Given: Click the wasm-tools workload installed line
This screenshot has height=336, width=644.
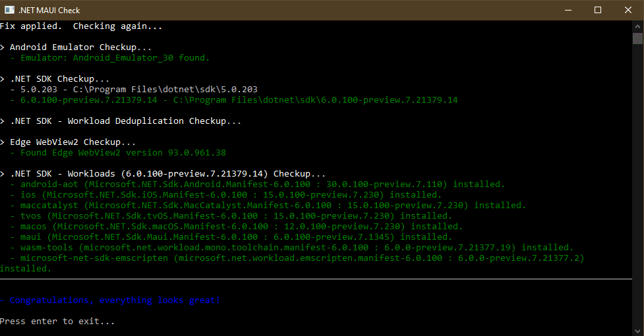Looking at the screenshot, I should point(291,247).
